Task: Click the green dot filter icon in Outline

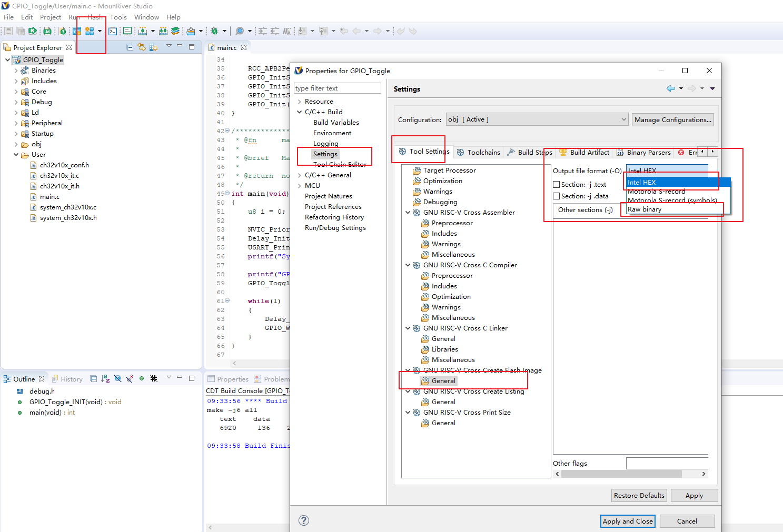Action: (142, 378)
